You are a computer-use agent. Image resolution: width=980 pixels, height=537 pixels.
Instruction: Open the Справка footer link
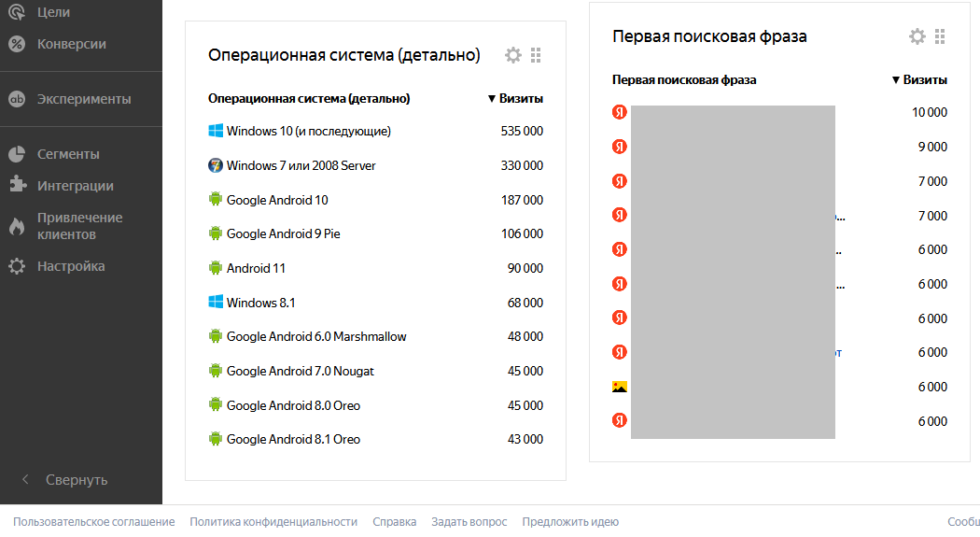coord(395,521)
